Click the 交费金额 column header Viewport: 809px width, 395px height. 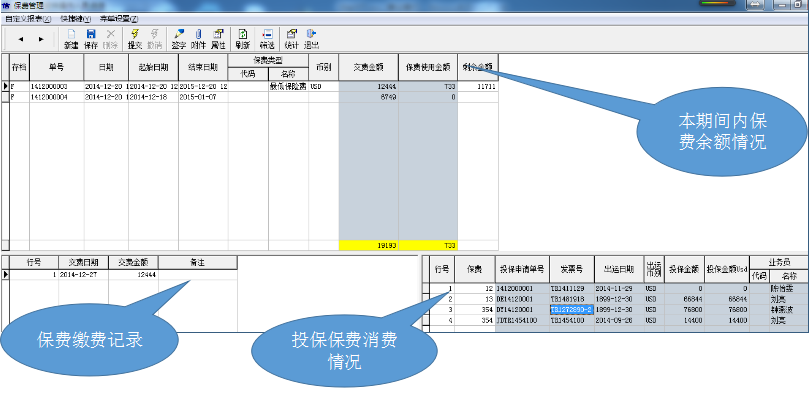[368, 67]
